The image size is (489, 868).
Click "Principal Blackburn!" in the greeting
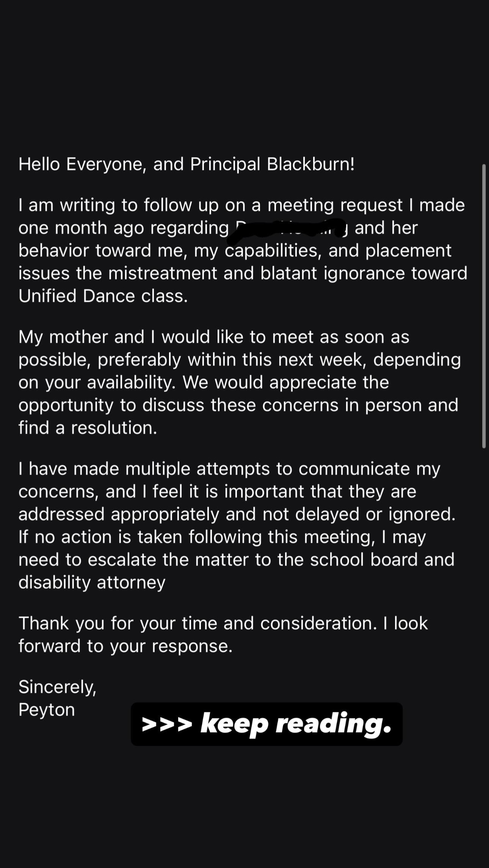pos(273,164)
